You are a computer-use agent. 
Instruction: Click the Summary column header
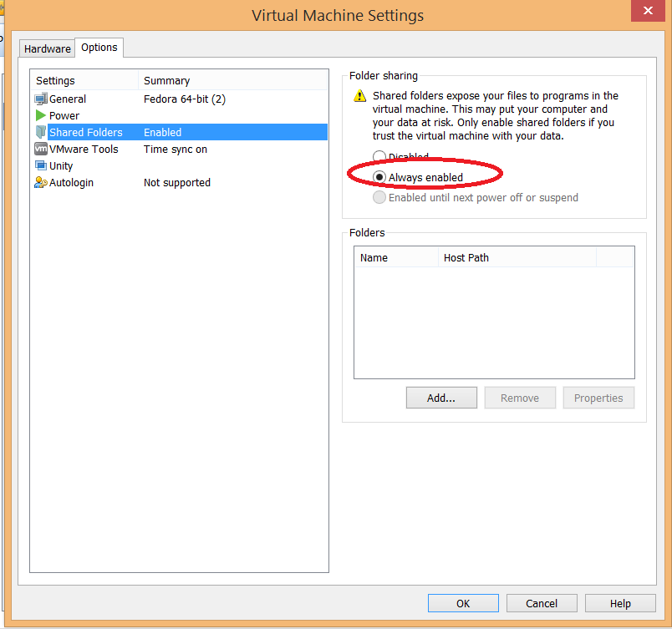[232, 80]
